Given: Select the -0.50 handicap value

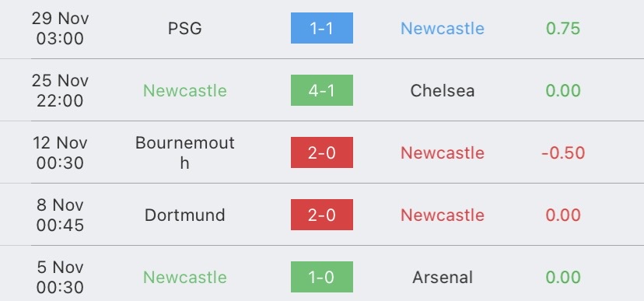Looking at the screenshot, I should click(x=563, y=152).
